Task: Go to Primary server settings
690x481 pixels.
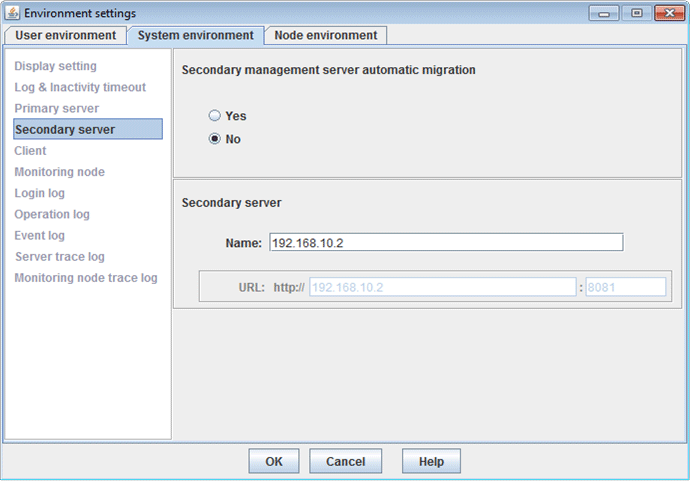Action: click(x=56, y=108)
